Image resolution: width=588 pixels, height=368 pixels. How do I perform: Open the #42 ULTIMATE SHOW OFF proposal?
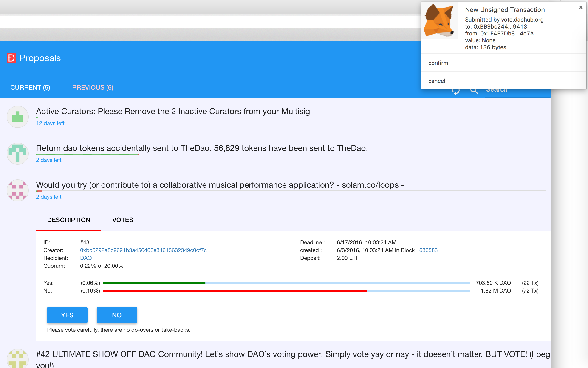pyautogui.click(x=293, y=359)
